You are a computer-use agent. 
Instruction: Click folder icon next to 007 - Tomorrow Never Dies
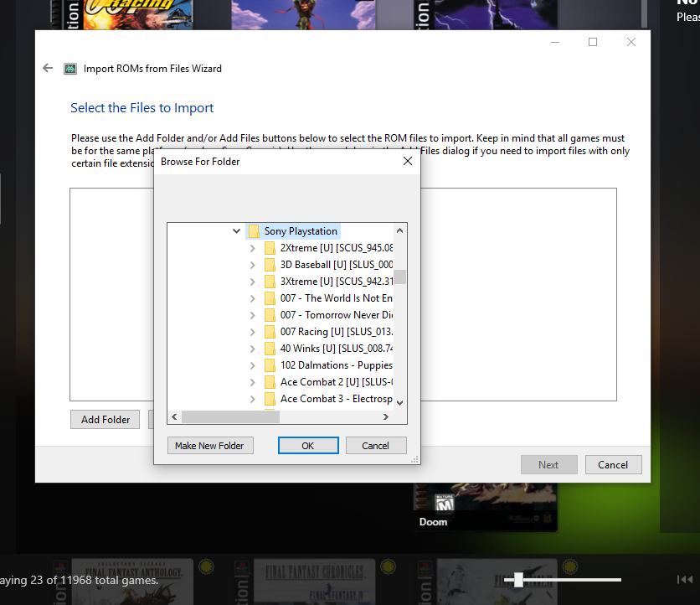[x=270, y=314]
